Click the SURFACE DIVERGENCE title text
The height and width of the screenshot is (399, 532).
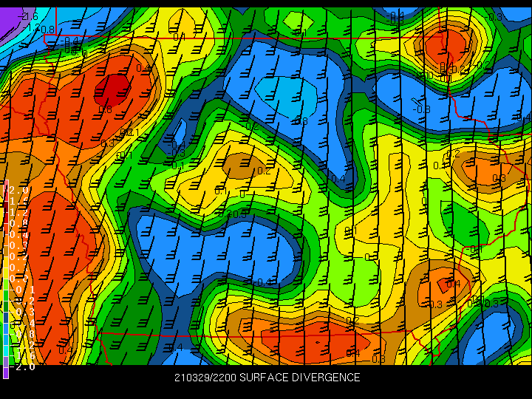pyautogui.click(x=299, y=378)
